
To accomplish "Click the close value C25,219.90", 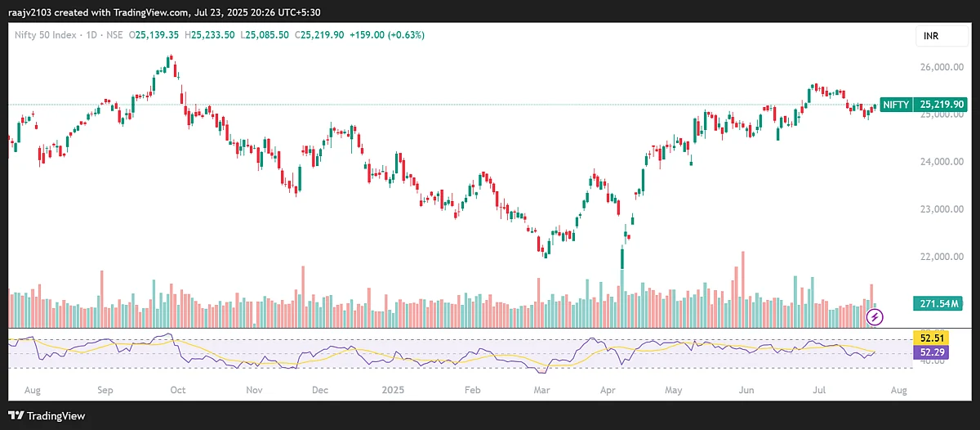I will click(x=321, y=35).
